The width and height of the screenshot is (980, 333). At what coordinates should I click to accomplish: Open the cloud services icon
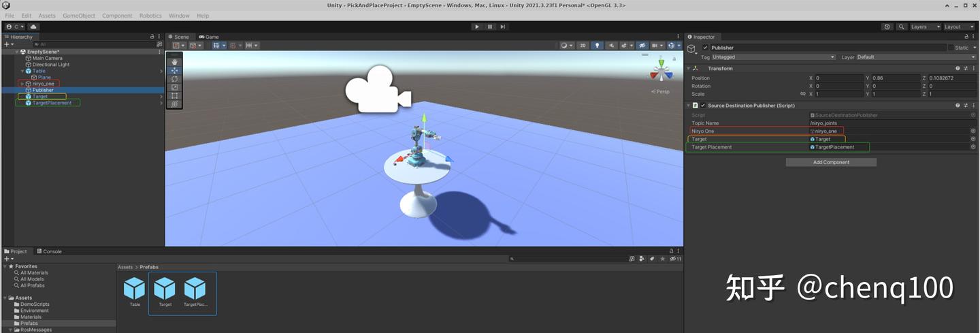pyautogui.click(x=33, y=27)
